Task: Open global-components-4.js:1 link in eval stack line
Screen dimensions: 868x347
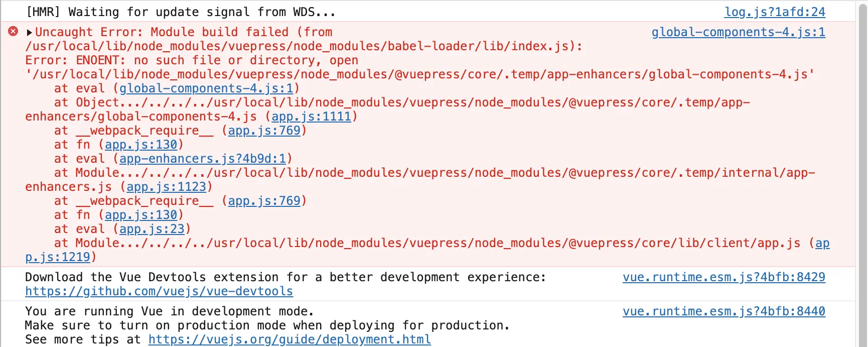Action: click(x=206, y=88)
